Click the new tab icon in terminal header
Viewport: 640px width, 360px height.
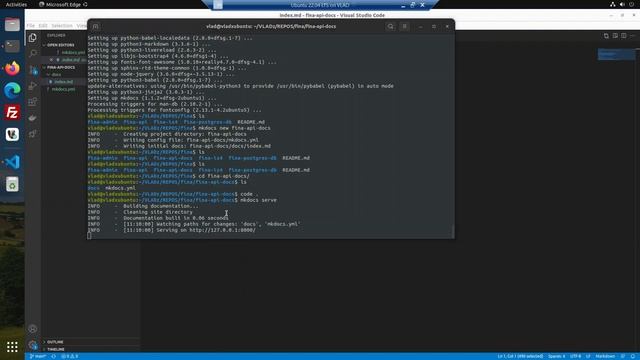(96, 27)
